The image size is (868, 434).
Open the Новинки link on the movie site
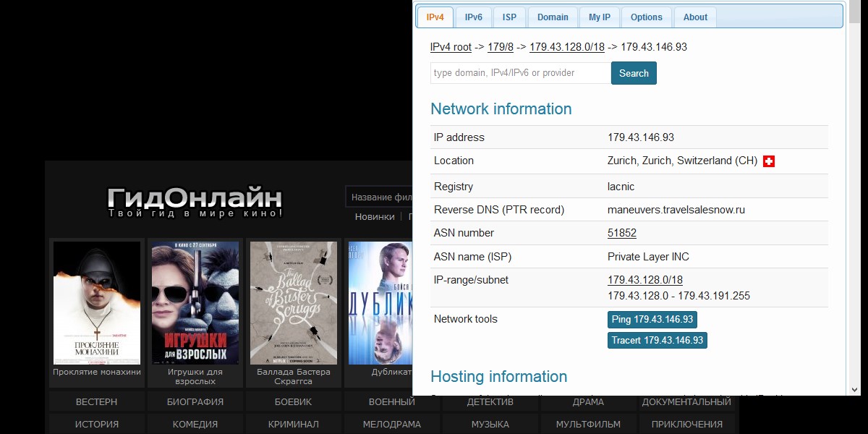[x=375, y=217]
